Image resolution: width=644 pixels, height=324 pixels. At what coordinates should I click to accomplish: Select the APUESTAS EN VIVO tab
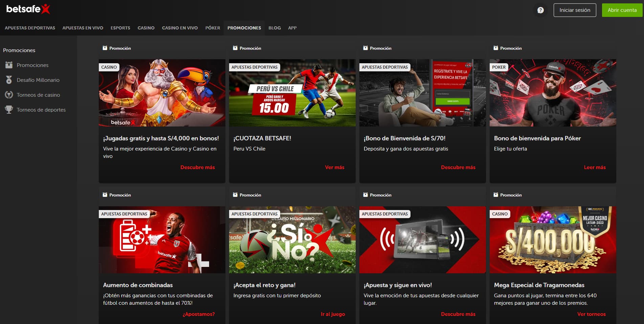[x=83, y=28]
